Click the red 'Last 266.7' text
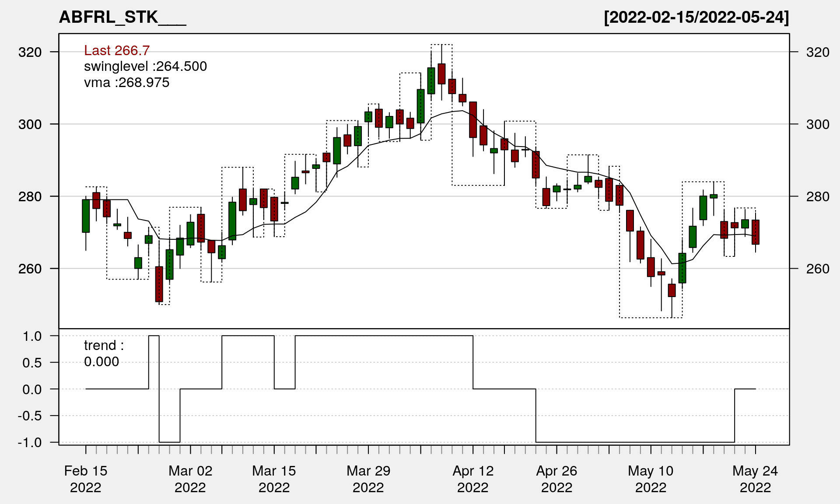840x504 pixels. pyautogui.click(x=117, y=51)
